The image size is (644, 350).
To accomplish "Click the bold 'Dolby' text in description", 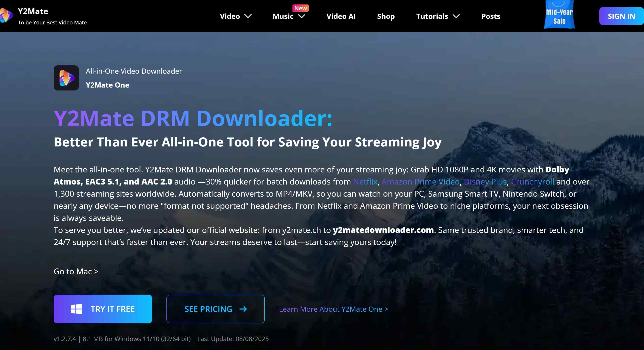I will pyautogui.click(x=557, y=170).
